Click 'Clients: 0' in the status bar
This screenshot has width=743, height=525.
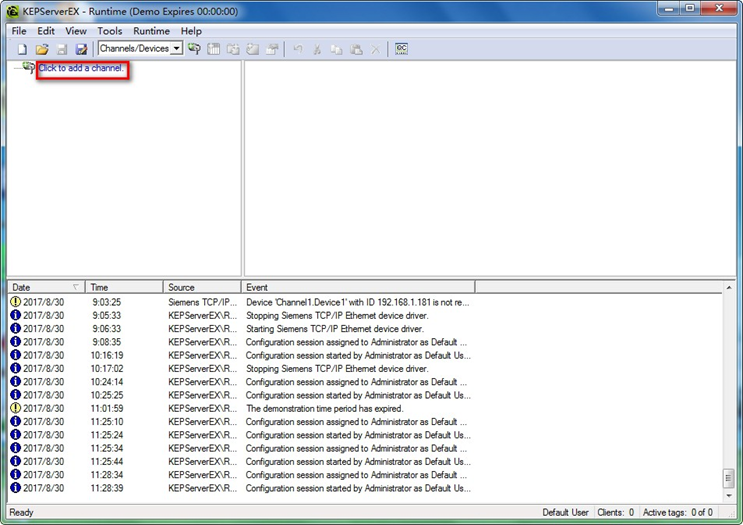point(616,512)
